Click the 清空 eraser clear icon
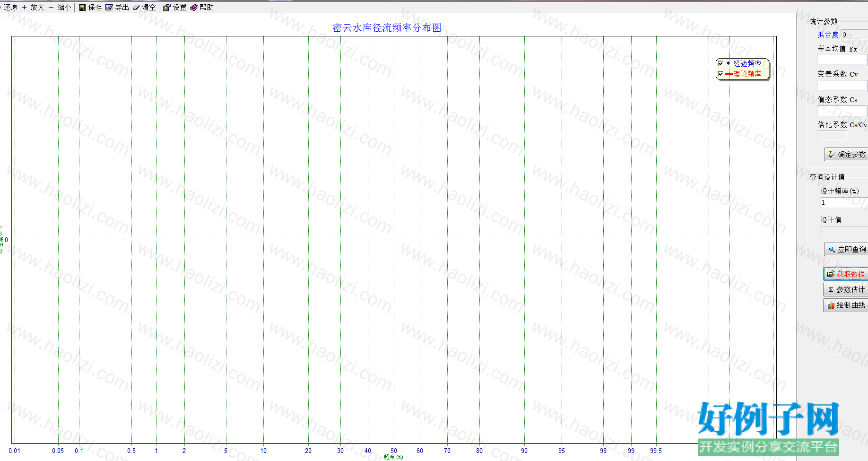Viewport: 868px width, 461px height. (136, 7)
